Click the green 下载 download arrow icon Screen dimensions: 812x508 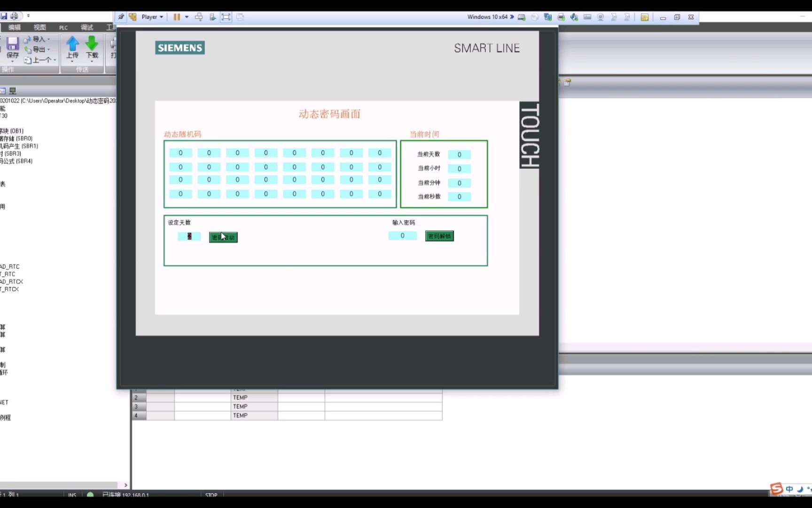[x=92, y=43]
